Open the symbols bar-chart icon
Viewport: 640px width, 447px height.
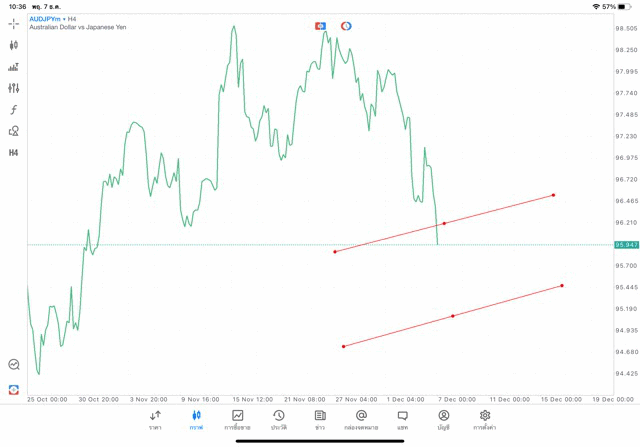[14, 67]
